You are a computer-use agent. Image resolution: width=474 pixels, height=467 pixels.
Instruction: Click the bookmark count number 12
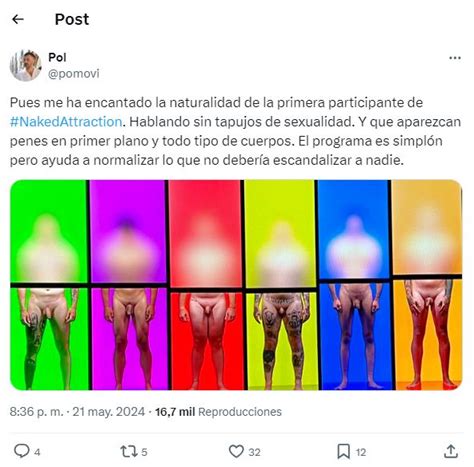pos(361,452)
